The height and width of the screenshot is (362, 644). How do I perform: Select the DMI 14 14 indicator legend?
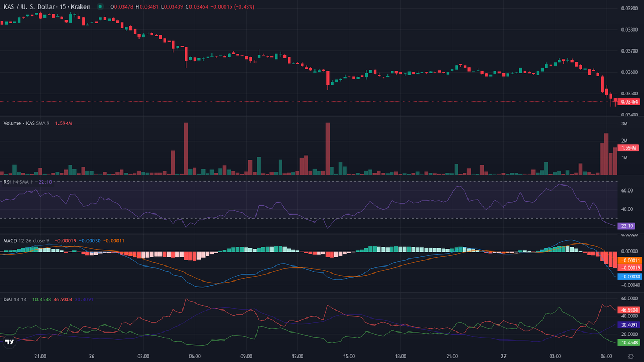tap(15, 299)
